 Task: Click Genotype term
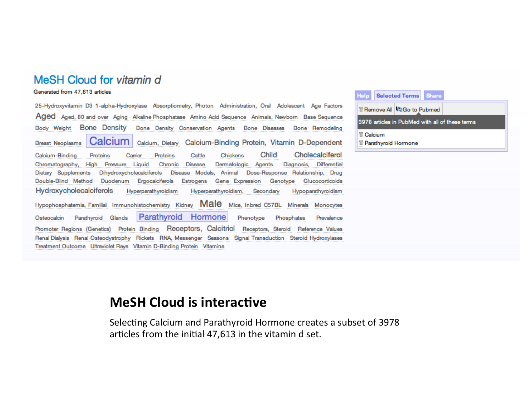click(x=282, y=181)
